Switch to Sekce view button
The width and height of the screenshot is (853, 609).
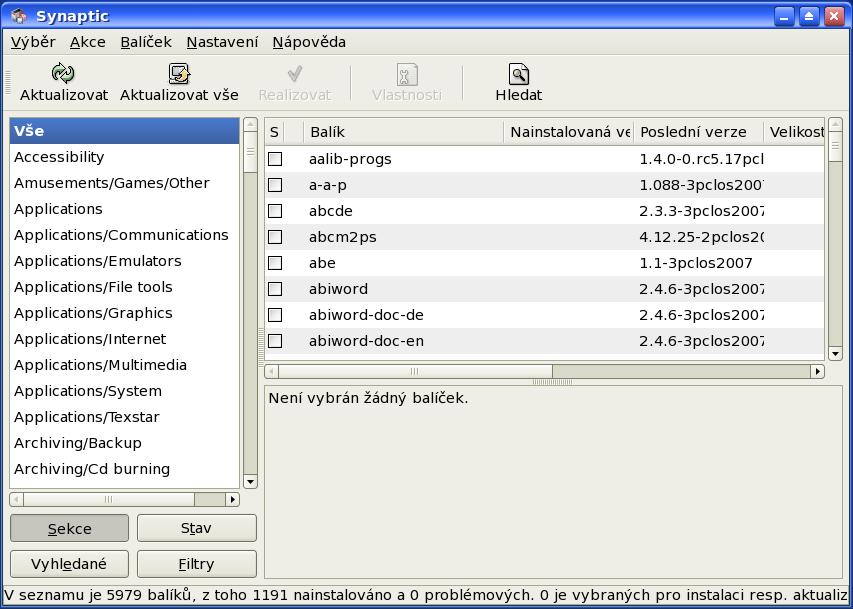tap(70, 528)
